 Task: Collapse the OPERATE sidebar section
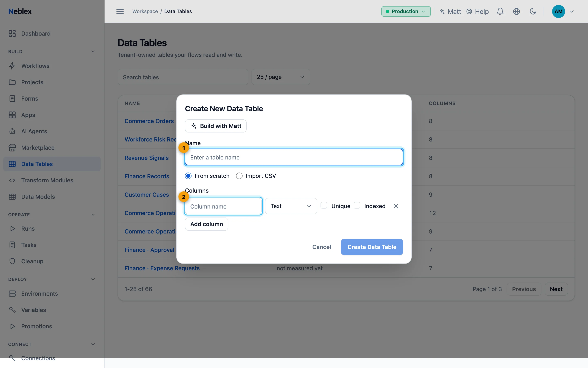click(93, 215)
